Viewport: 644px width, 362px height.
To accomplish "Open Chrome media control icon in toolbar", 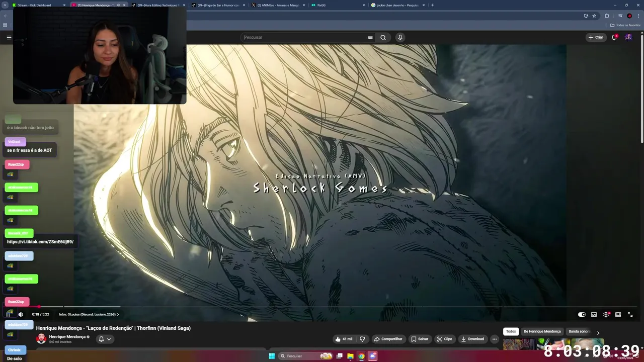I will 620,16.
